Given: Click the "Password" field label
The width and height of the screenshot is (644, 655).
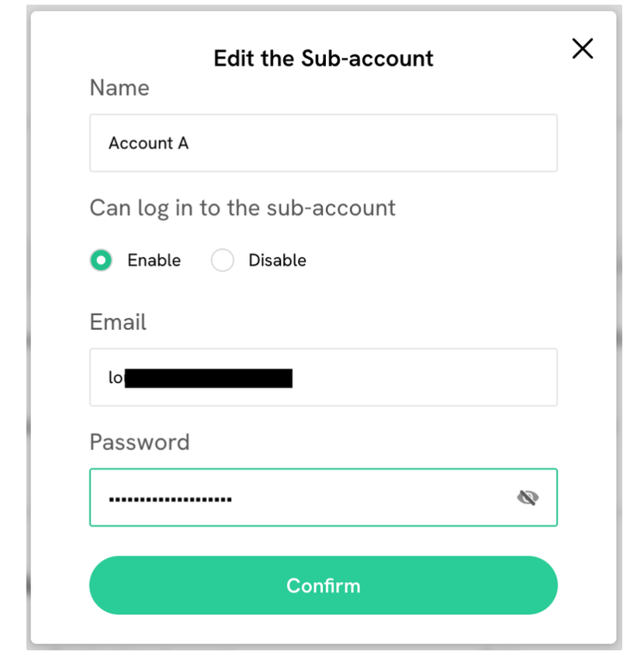Looking at the screenshot, I should [140, 442].
